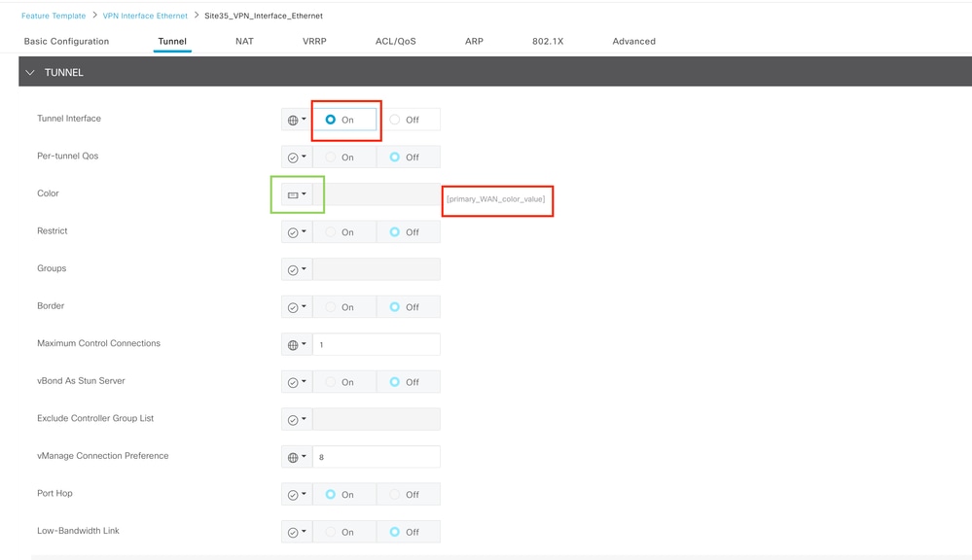
Task: Go to the VRRP tab
Action: [x=314, y=42]
